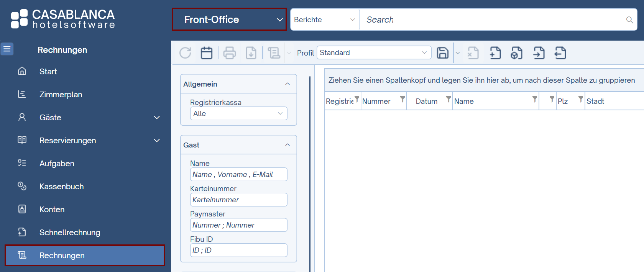Open Schnellrechnung from the sidebar
The height and width of the screenshot is (272, 644).
(x=70, y=233)
